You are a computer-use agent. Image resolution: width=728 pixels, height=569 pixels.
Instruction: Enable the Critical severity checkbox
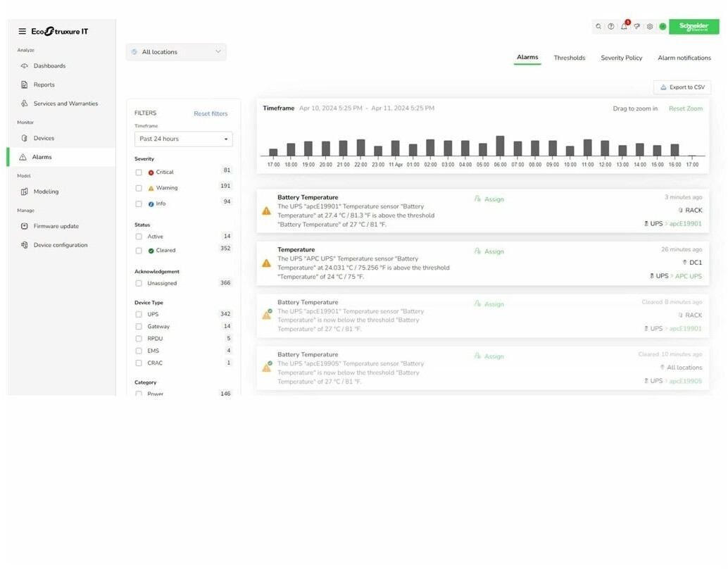pos(139,173)
